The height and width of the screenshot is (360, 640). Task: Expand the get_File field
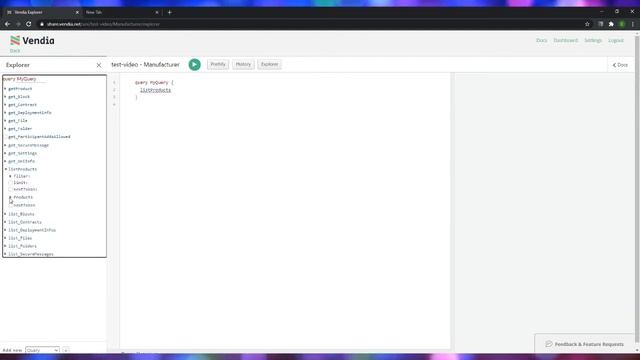tap(5, 121)
